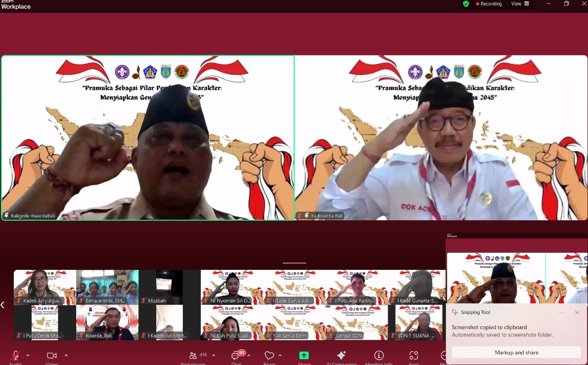Click participant count 416
Viewport: 588px width, 365px height.
pos(204,355)
